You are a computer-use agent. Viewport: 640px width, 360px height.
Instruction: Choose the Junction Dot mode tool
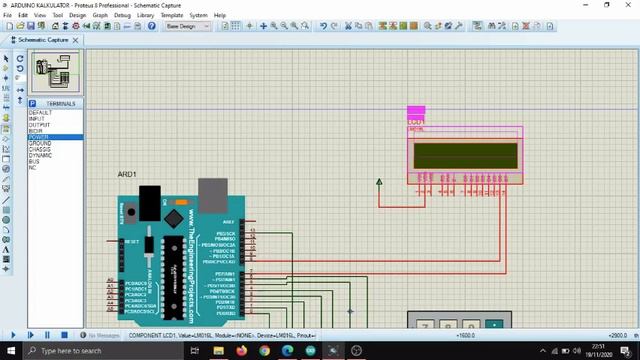[x=6, y=78]
